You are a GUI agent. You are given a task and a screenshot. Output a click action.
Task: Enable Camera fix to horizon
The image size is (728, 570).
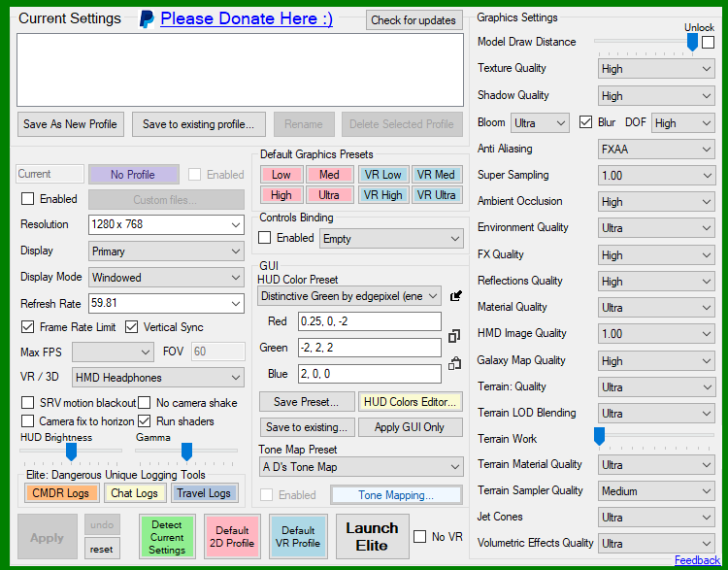27,420
